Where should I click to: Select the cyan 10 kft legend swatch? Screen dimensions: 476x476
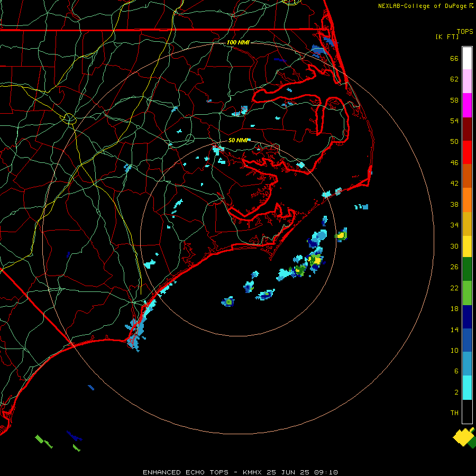(x=467, y=388)
